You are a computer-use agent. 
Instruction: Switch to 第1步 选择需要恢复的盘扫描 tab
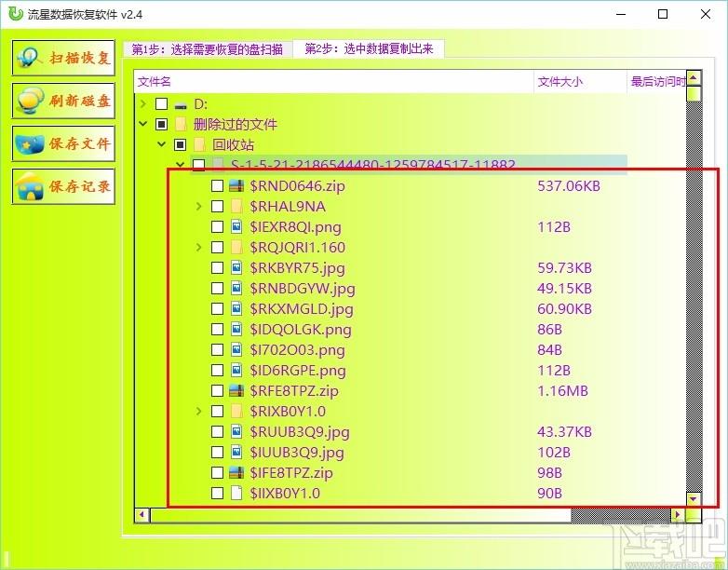click(x=208, y=49)
